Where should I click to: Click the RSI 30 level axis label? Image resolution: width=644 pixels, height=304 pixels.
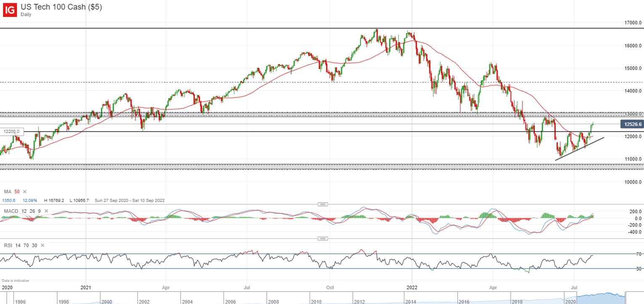pos(639,269)
